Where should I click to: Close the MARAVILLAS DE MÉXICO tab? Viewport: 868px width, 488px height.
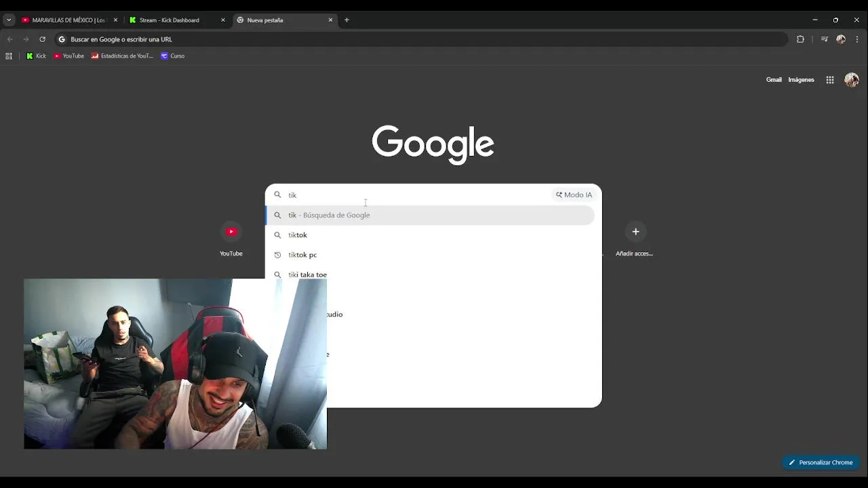115,20
